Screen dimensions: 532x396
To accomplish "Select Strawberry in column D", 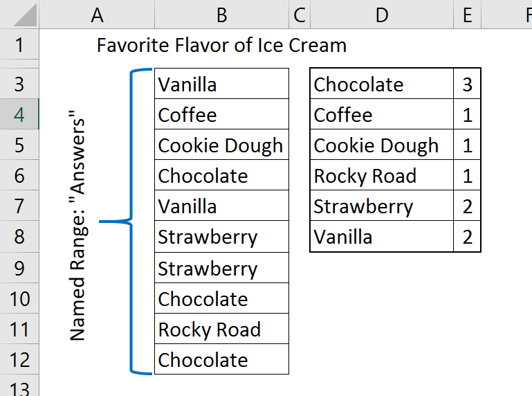I will [381, 206].
